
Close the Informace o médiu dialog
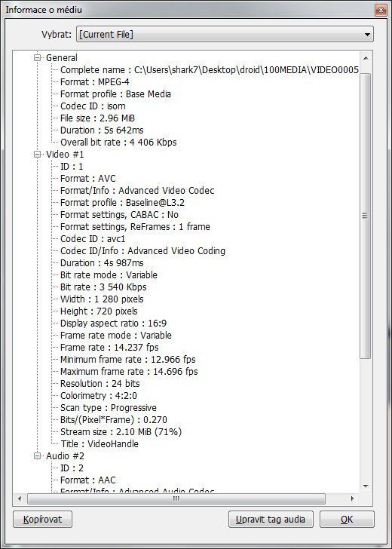pos(381,10)
